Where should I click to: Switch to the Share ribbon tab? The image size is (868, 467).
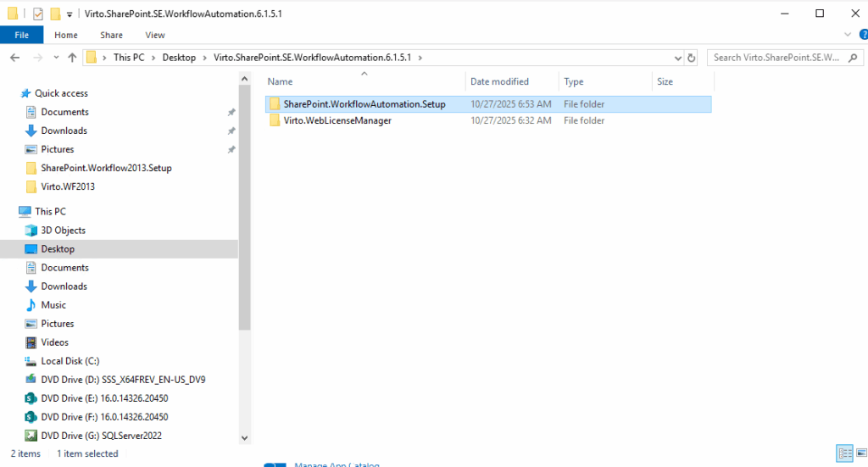point(111,35)
